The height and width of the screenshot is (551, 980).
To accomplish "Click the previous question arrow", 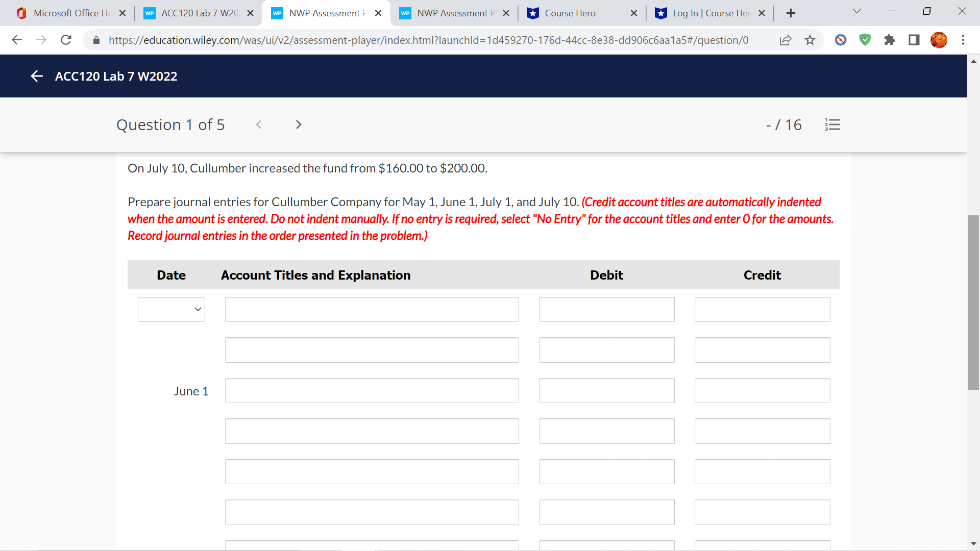I will (x=259, y=124).
